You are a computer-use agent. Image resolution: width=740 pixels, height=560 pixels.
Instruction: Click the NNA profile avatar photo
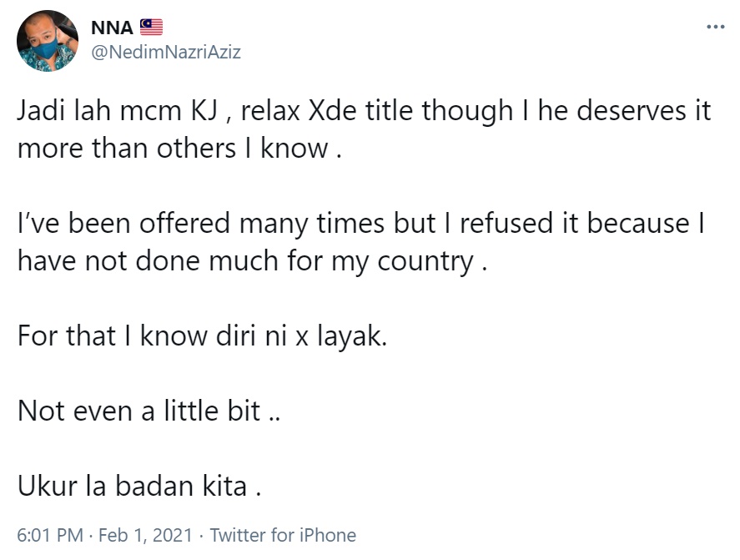tap(48, 41)
